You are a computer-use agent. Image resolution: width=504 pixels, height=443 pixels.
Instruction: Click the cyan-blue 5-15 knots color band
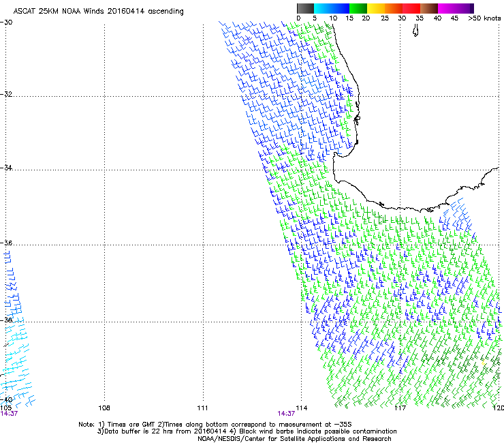tap(332, 8)
